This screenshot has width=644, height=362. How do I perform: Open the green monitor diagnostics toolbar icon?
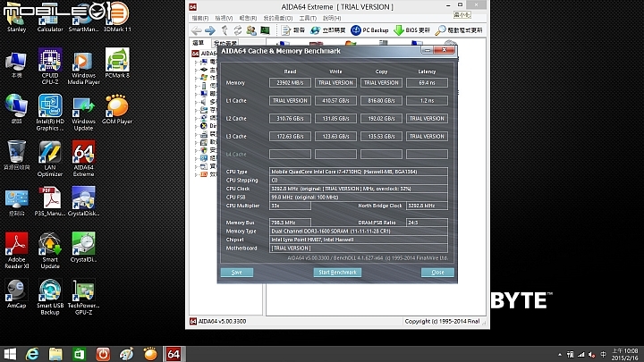266,30
